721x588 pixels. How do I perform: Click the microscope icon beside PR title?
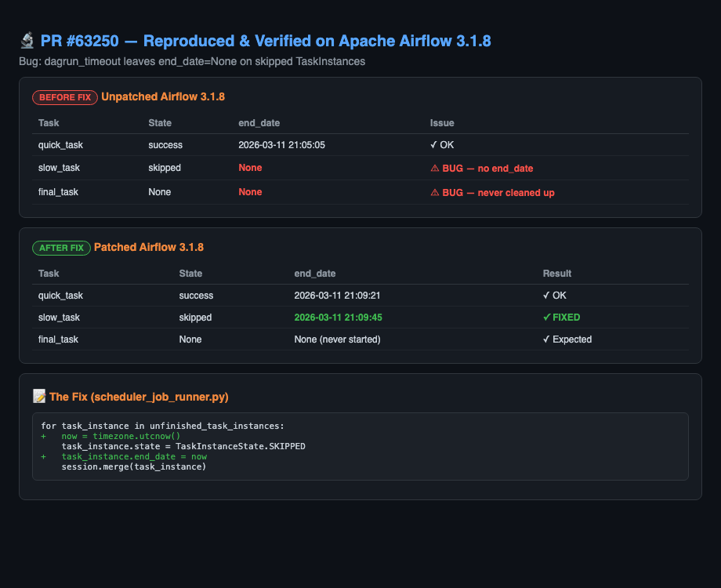(27, 41)
